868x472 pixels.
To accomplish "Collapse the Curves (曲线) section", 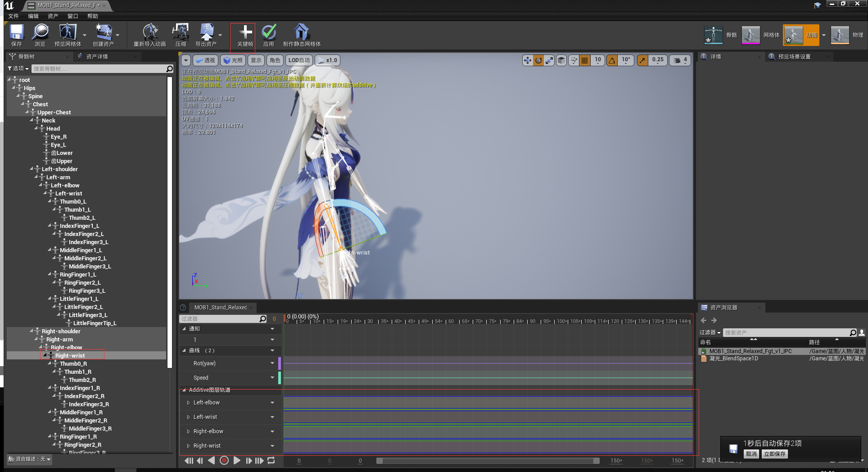I will coord(184,350).
